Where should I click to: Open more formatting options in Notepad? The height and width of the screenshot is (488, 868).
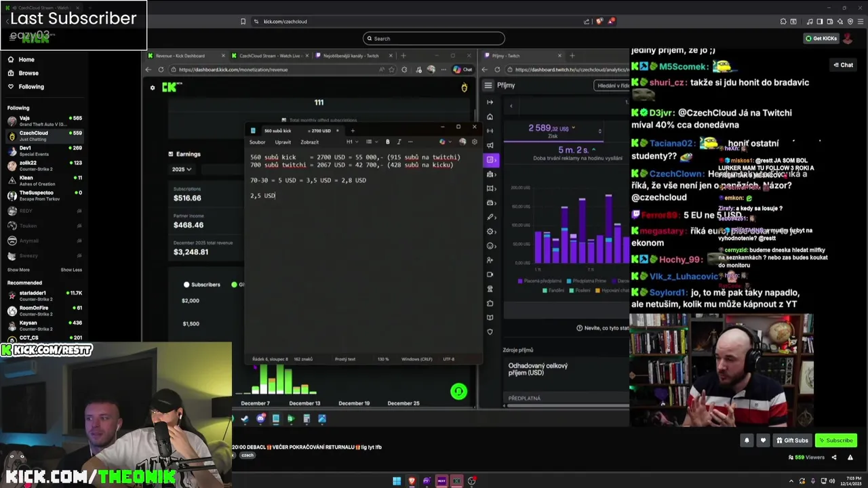click(410, 142)
